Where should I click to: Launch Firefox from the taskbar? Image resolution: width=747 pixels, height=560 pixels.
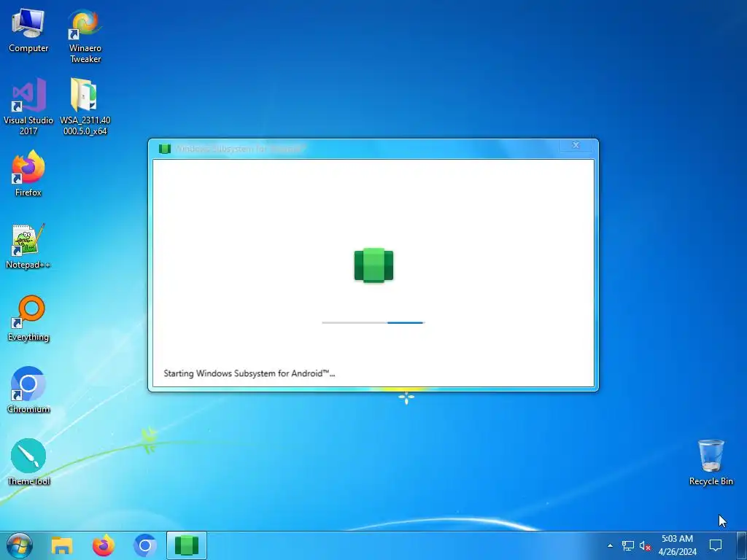[x=104, y=545]
